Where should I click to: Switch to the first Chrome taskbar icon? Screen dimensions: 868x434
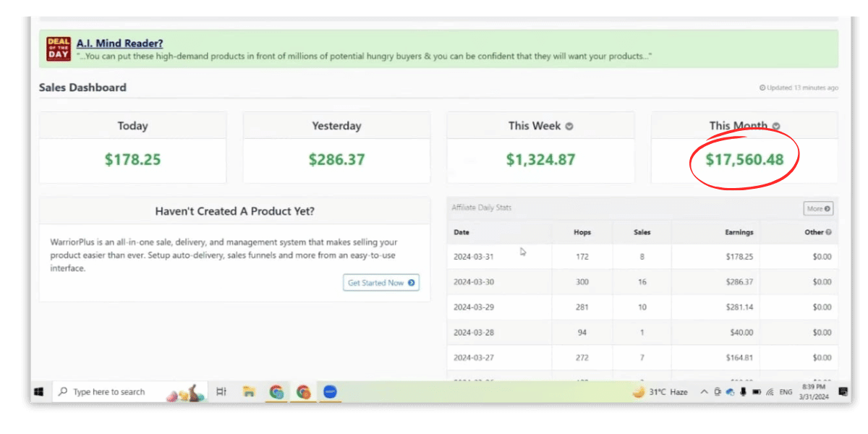[276, 391]
